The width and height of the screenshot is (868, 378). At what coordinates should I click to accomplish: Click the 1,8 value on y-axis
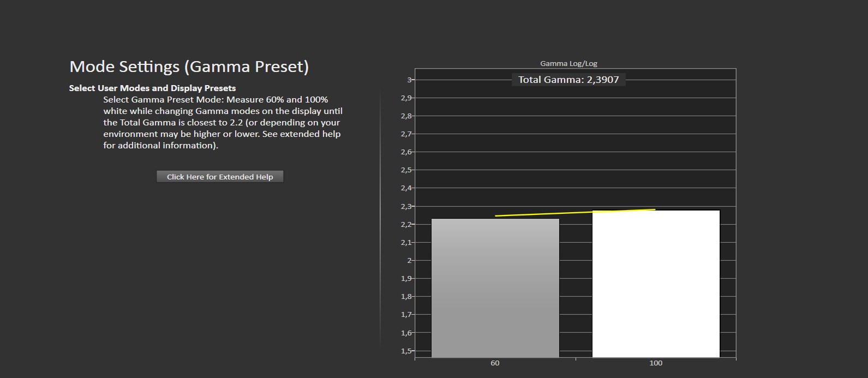406,296
